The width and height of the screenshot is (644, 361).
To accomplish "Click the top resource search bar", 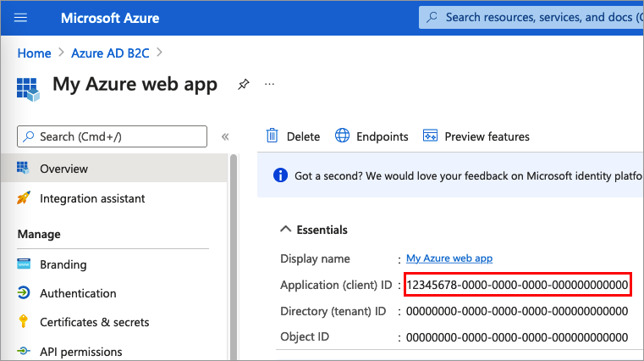I will [533, 17].
